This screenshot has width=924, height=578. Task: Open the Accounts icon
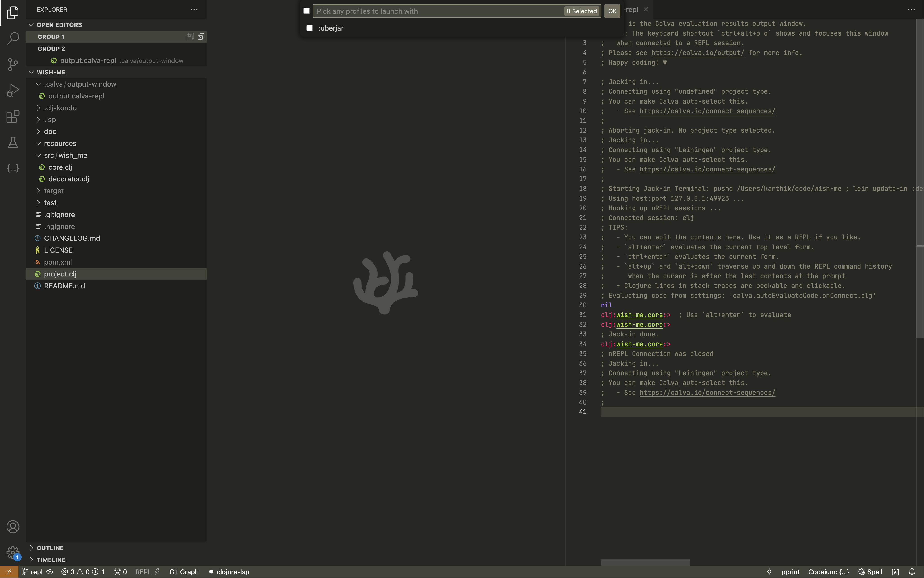click(x=13, y=527)
